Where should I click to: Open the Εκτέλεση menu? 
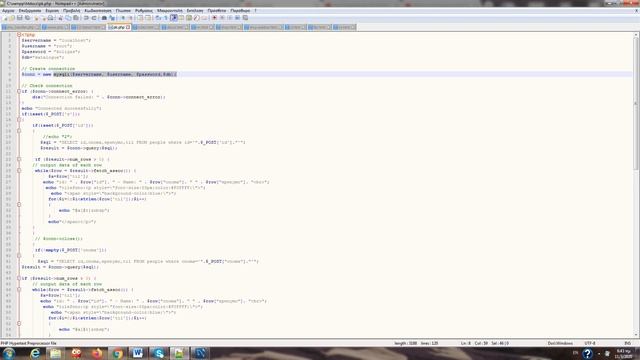[x=195, y=11]
